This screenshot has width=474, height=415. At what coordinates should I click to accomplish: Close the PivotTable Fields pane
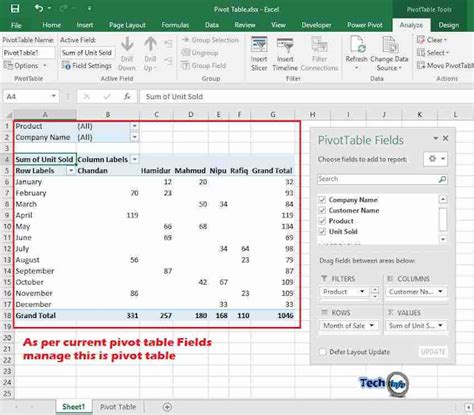[446, 138]
